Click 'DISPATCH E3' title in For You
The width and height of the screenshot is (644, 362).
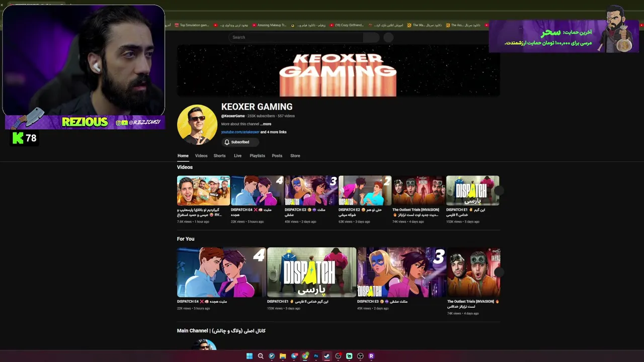click(382, 302)
